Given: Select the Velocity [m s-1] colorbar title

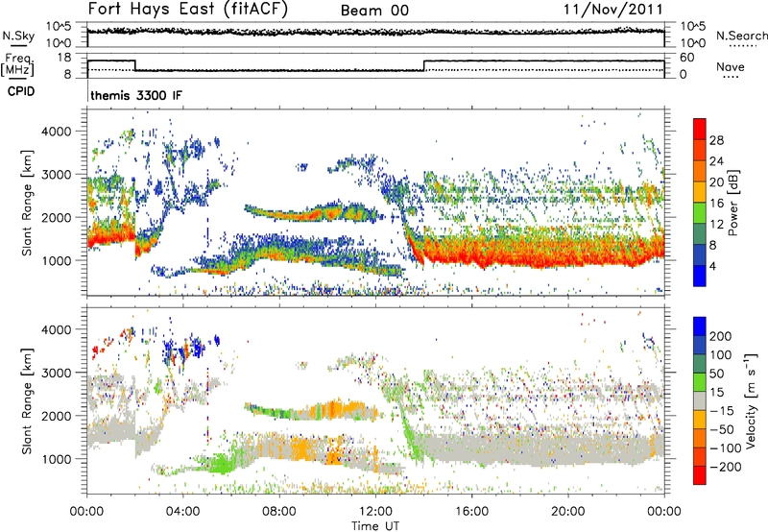Looking at the screenshot, I should click(x=751, y=400).
